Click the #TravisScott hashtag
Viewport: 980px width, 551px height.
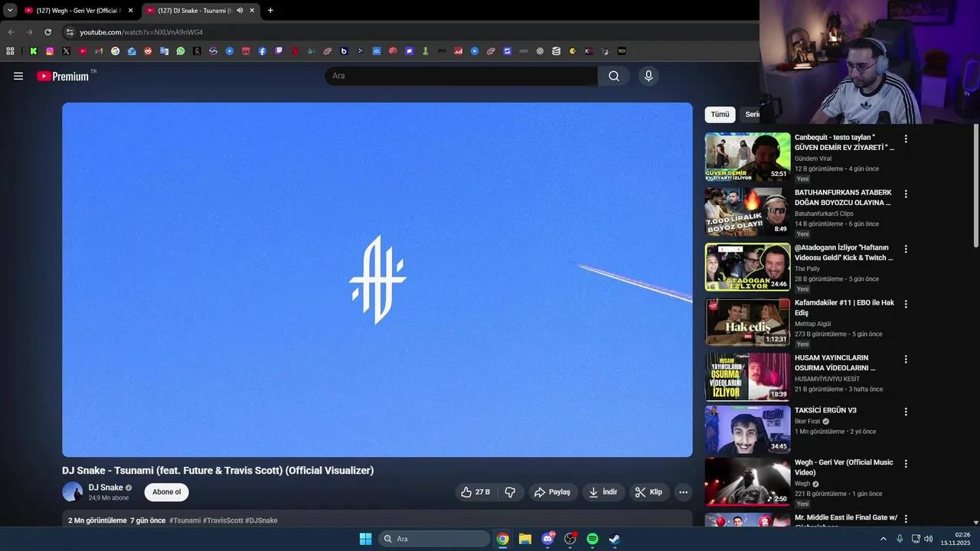pos(223,520)
